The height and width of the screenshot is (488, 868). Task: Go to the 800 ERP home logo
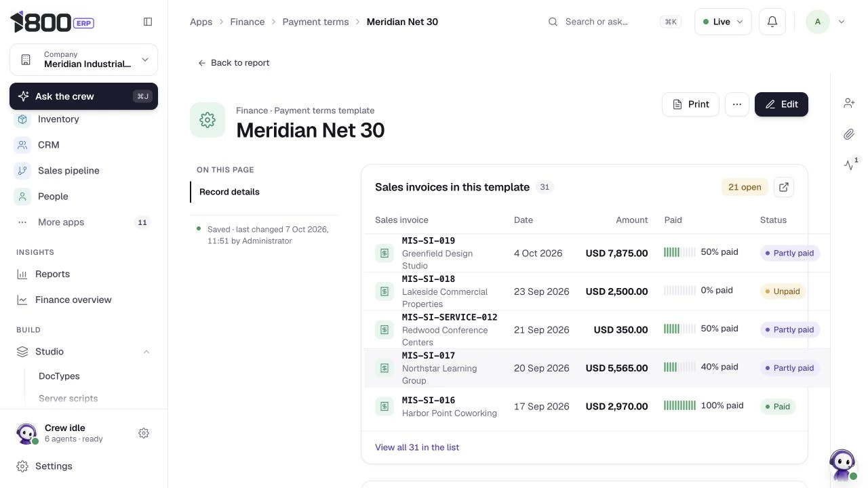[x=52, y=22]
